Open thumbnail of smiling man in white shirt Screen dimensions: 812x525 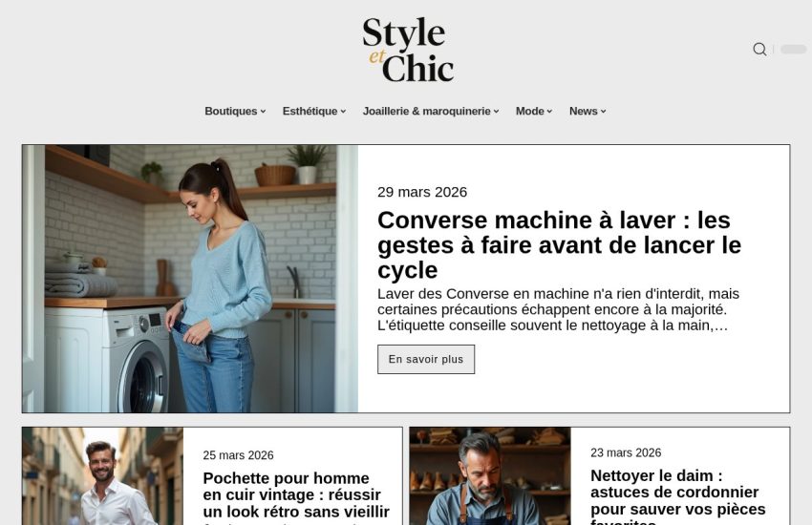pos(102,476)
